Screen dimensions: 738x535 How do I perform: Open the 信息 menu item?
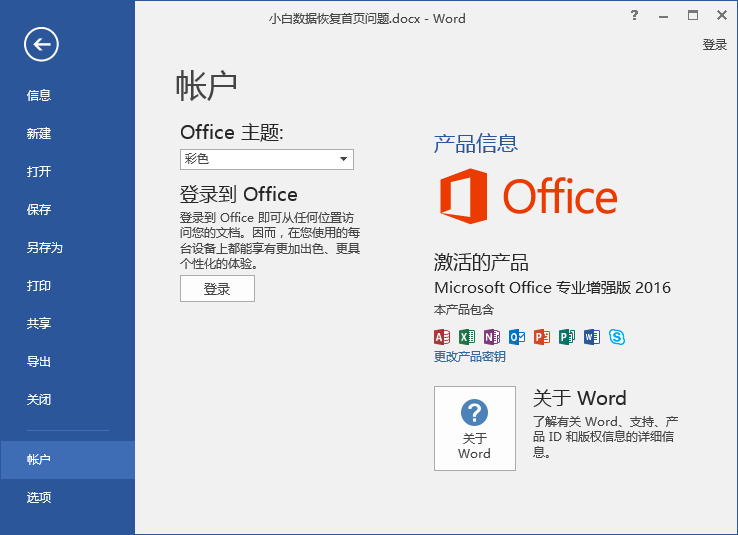[x=39, y=96]
